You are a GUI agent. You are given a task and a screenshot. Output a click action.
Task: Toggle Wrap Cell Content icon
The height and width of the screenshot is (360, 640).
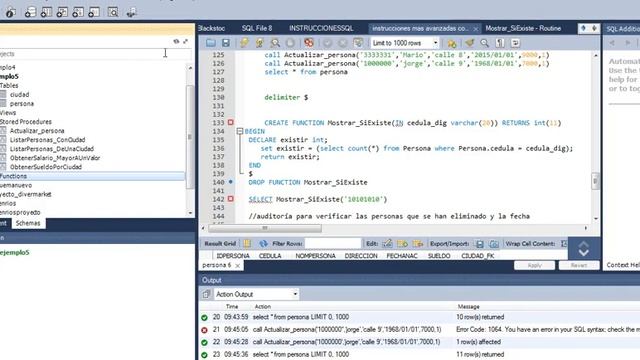tap(564, 244)
